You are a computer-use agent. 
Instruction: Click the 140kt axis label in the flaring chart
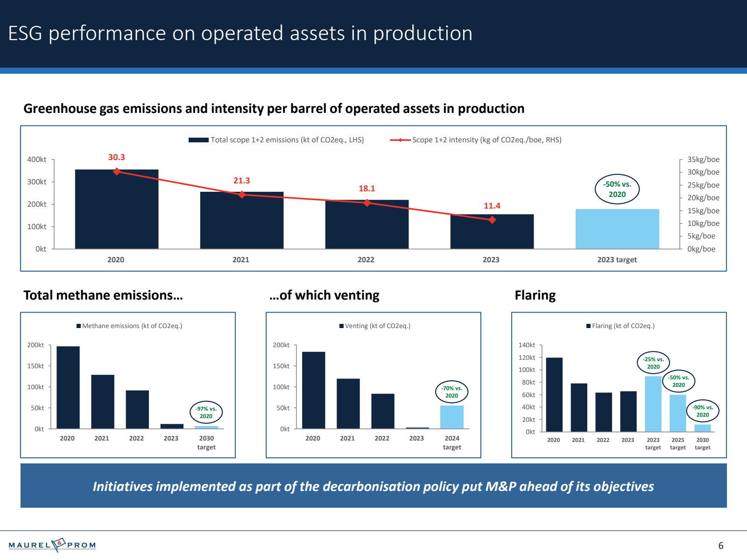click(527, 345)
